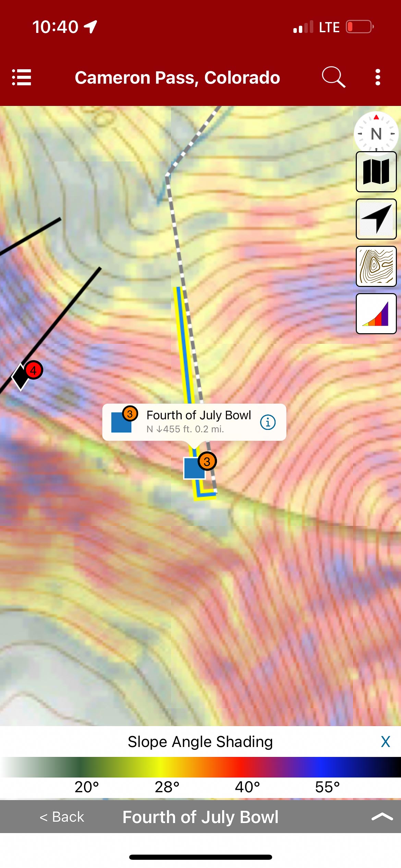Screen dimensions: 401x868
Task: Tap the yellow and blue highlighted route line
Action: pos(183,343)
